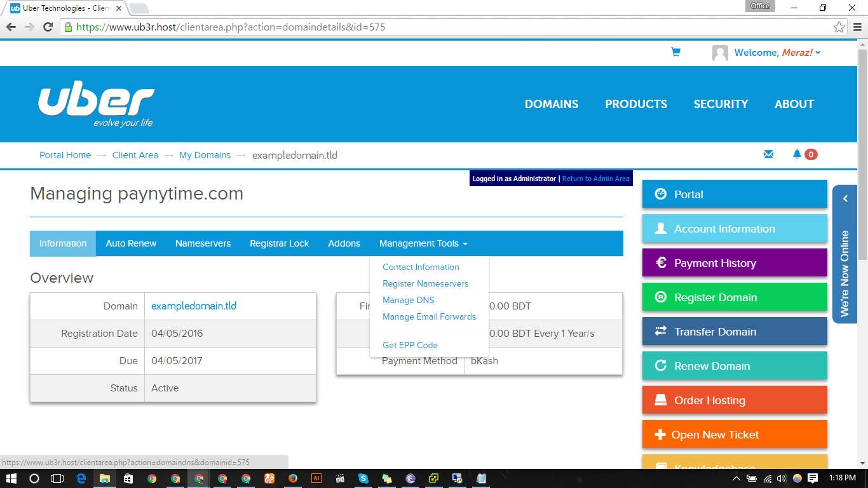Switch to Nameservers tab
The image size is (868, 488).
[203, 243]
